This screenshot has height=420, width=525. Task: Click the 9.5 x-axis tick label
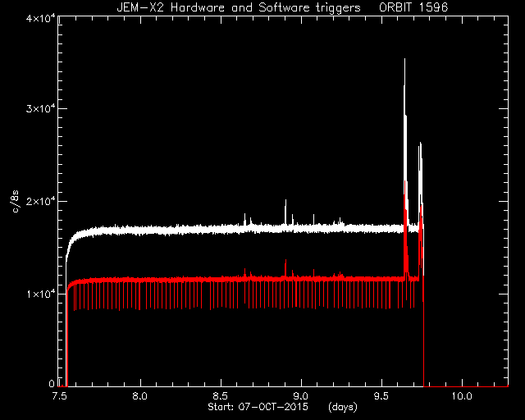click(x=381, y=396)
